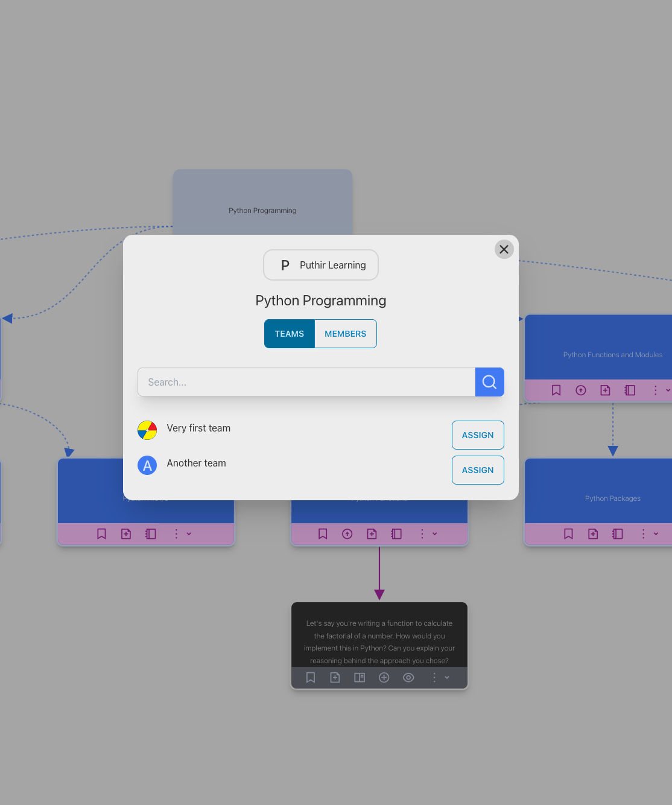The height and width of the screenshot is (805, 672).
Task: Open three-dot menu on Python Functions and Modules
Action: click(x=655, y=390)
